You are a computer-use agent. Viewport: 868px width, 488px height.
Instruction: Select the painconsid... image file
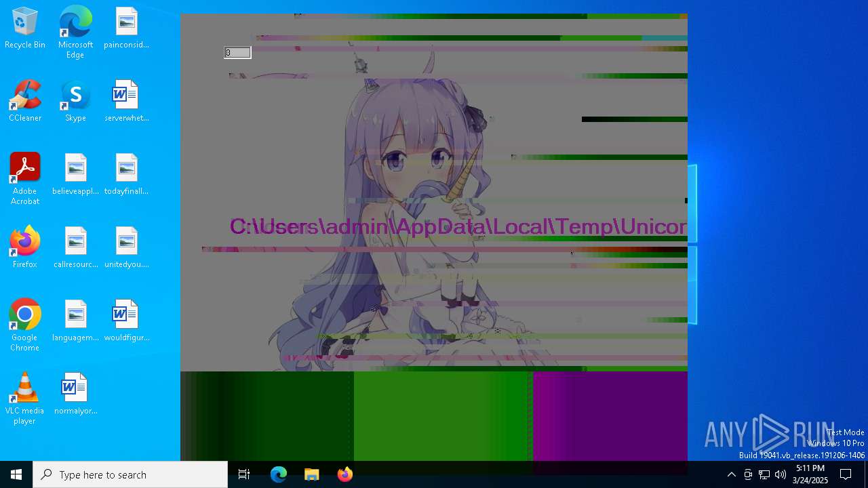[x=126, y=28]
